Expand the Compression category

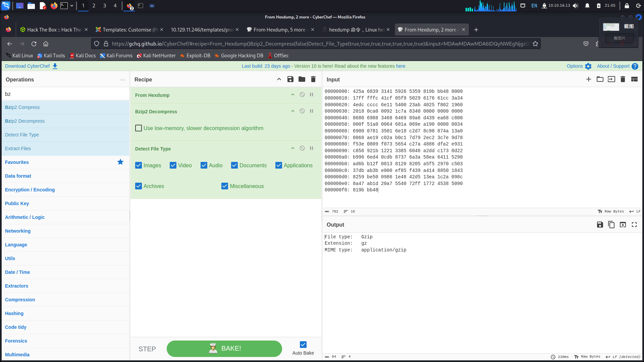click(x=65, y=300)
